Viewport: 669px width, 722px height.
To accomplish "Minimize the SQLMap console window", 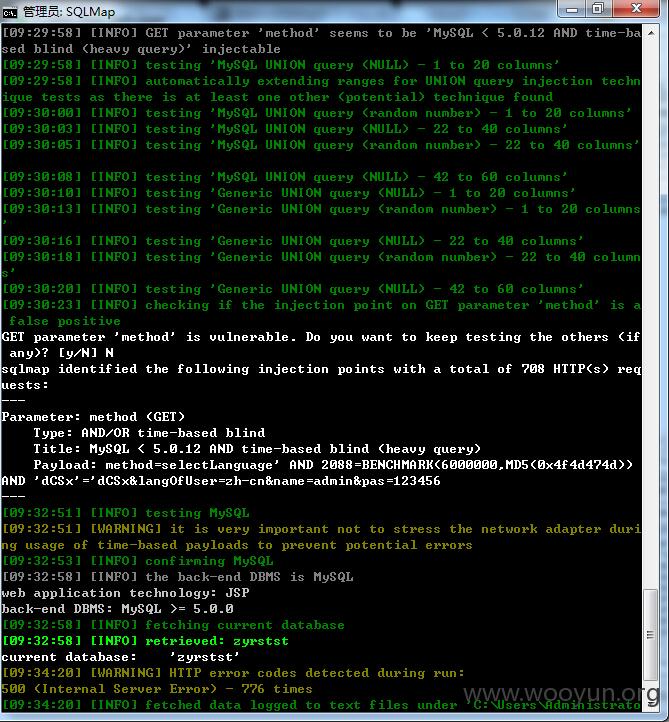I will (x=572, y=9).
